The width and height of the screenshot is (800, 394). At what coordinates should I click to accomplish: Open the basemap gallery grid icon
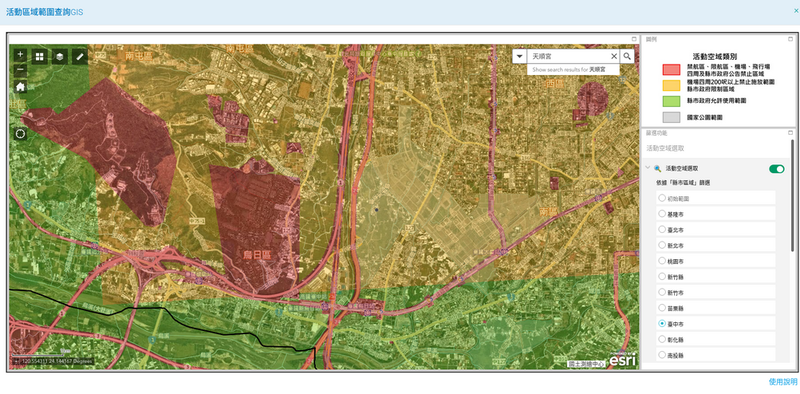[x=40, y=56]
